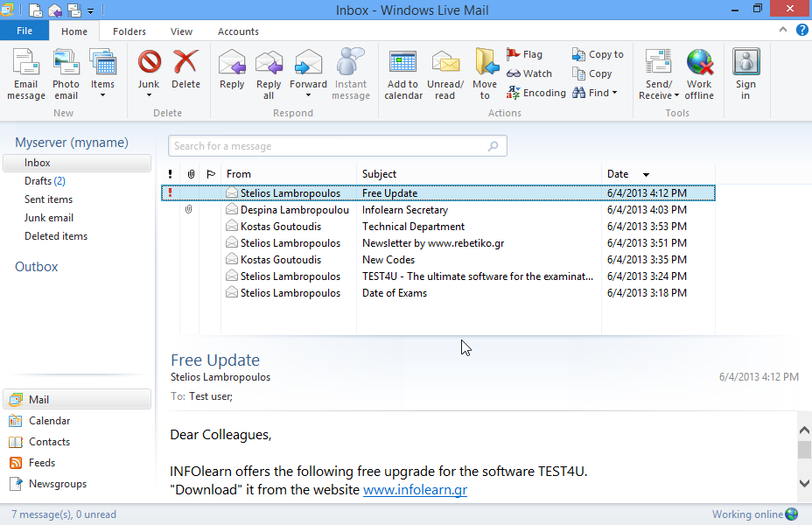Open the Move to folder button
Image resolution: width=812 pixels, height=525 pixels.
(x=486, y=73)
